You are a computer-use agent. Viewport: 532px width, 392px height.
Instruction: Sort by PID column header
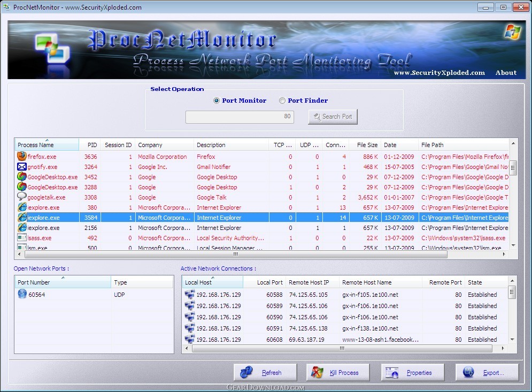coord(90,145)
